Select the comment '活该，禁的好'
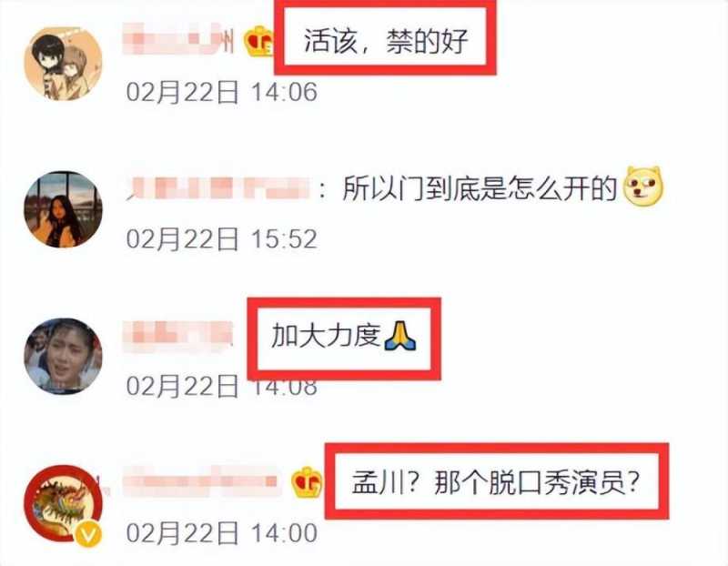This screenshot has width=728, height=566. coord(385,41)
